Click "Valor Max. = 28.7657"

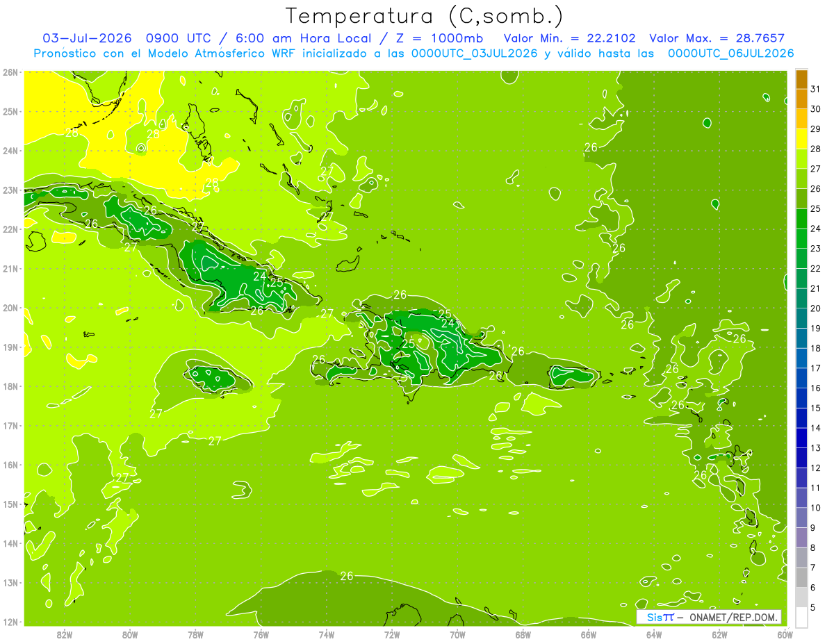[719, 38]
